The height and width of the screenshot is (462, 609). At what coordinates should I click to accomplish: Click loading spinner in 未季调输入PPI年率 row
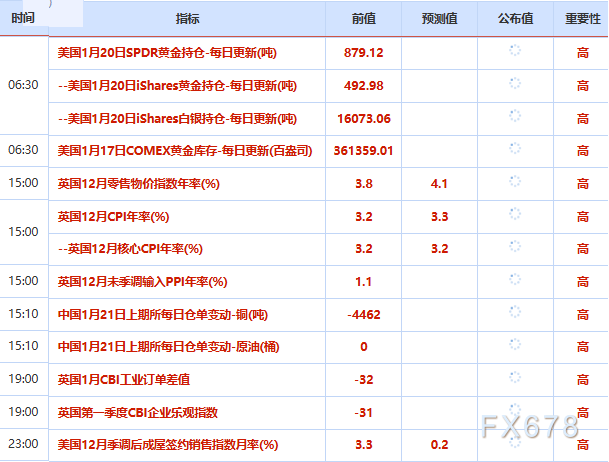pyautogui.click(x=515, y=279)
